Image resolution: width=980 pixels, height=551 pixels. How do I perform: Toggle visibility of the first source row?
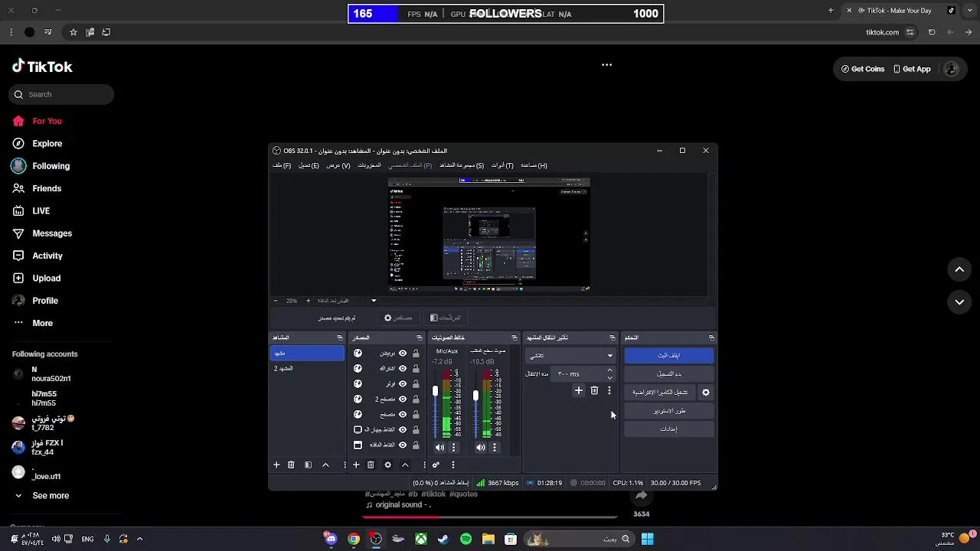tap(403, 353)
